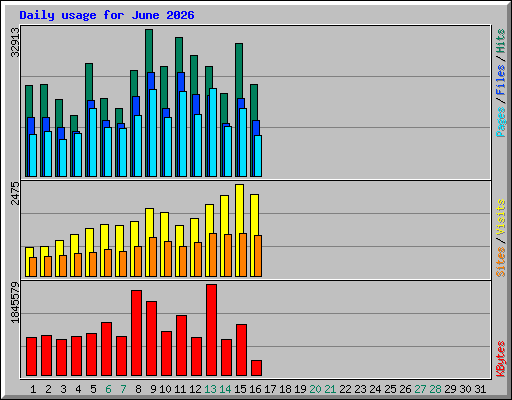Image resolution: width=512 pixels, height=400 pixels.
Task: Click the green hits bar for day 11
Action: [x=179, y=54]
